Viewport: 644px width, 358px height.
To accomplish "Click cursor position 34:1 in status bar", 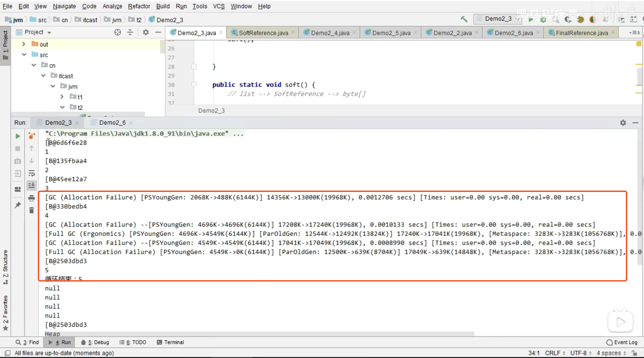I will (534, 353).
